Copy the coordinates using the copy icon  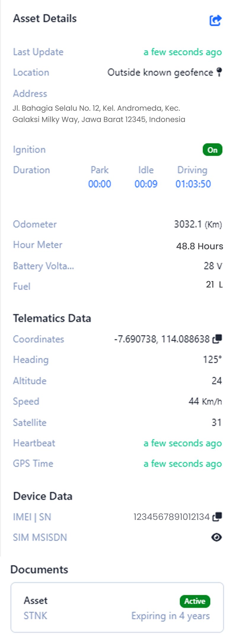click(217, 339)
